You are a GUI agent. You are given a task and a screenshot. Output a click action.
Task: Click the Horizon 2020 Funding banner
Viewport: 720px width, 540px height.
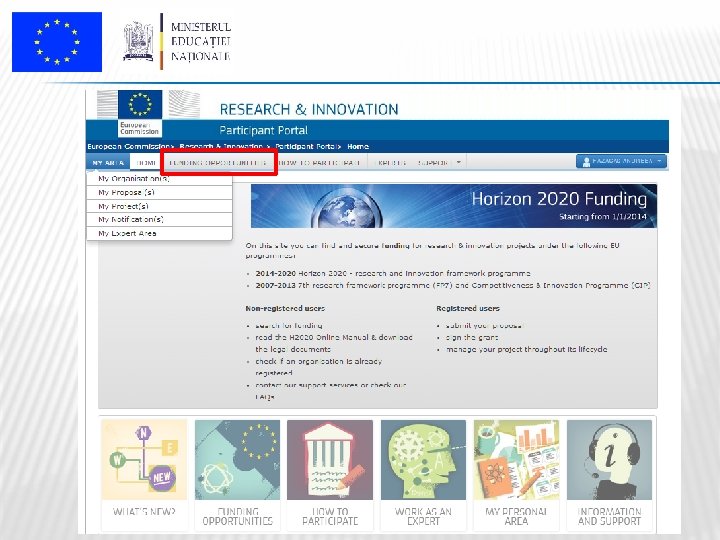454,206
